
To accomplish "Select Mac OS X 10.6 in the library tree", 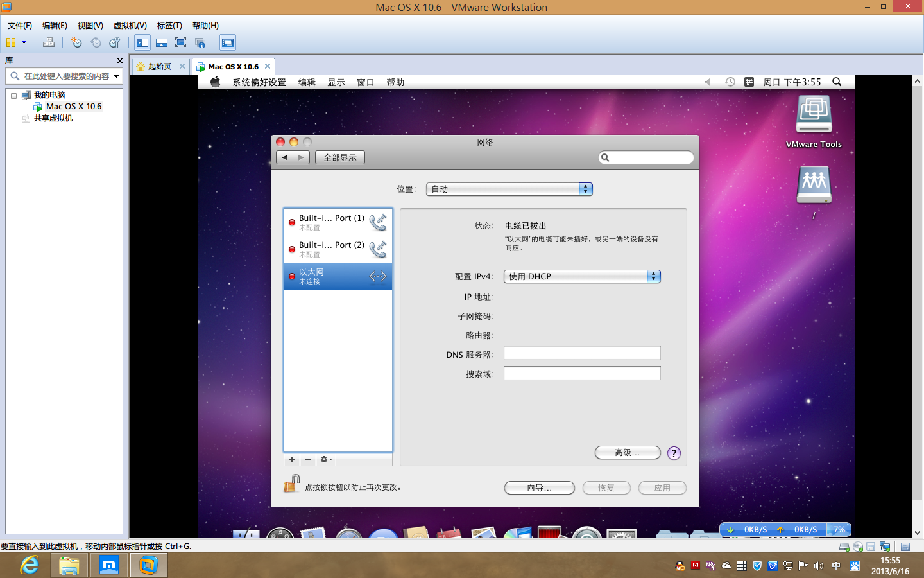I will point(74,107).
